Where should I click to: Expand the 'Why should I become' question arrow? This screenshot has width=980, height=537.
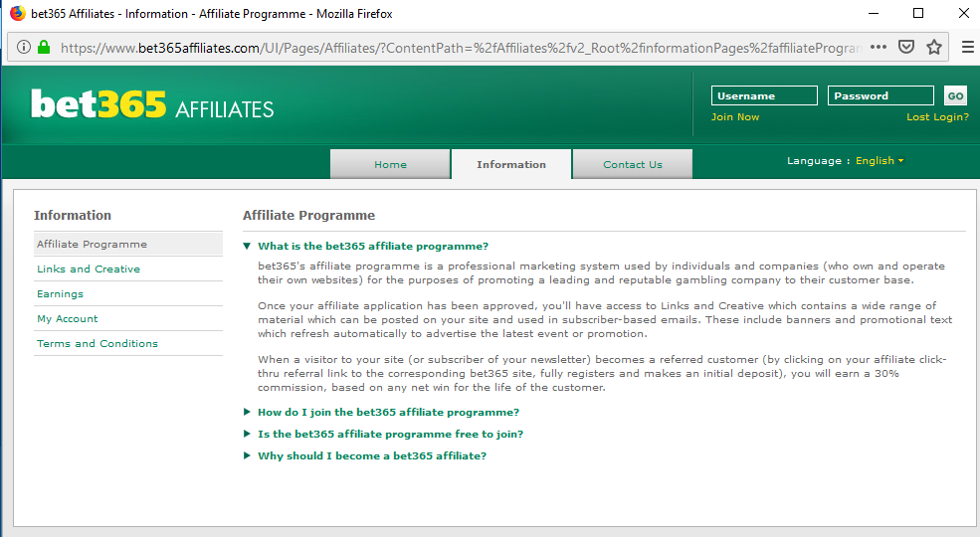point(247,455)
